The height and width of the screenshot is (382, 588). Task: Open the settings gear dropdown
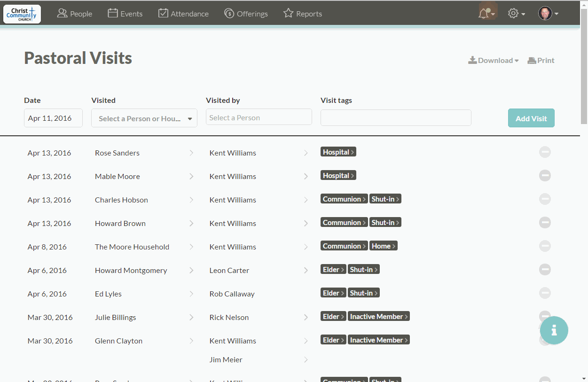click(516, 13)
